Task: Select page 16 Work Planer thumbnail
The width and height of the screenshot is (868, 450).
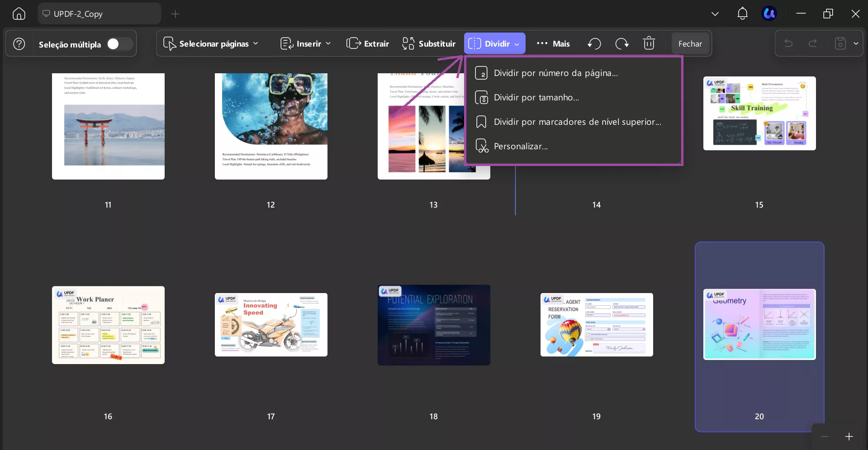Action: tap(108, 325)
